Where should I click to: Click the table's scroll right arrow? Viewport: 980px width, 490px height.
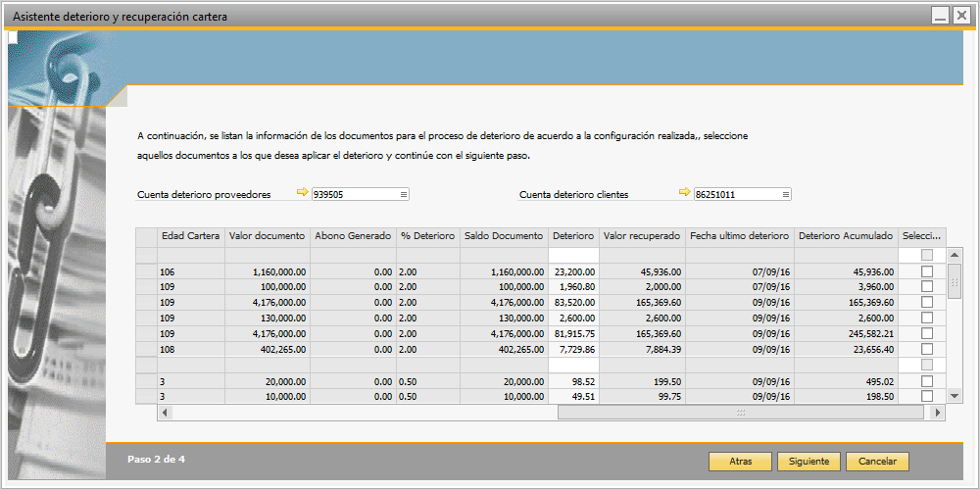pyautogui.click(x=939, y=413)
